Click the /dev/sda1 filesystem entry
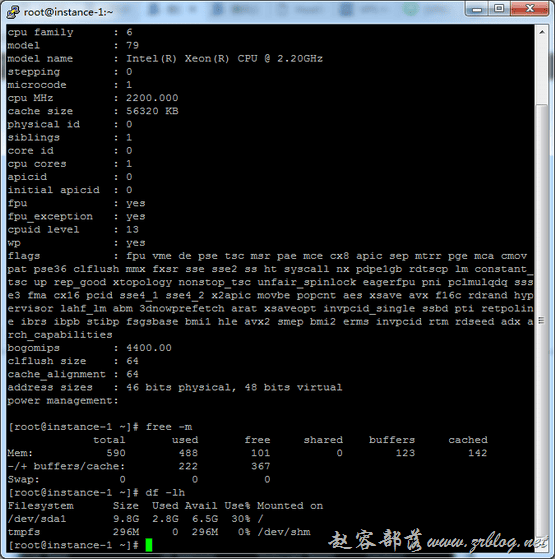Screen dimensions: 555x559 (37, 519)
